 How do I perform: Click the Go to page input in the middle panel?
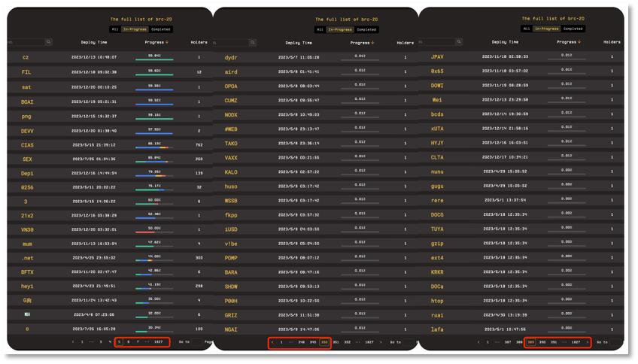[x=410, y=342]
